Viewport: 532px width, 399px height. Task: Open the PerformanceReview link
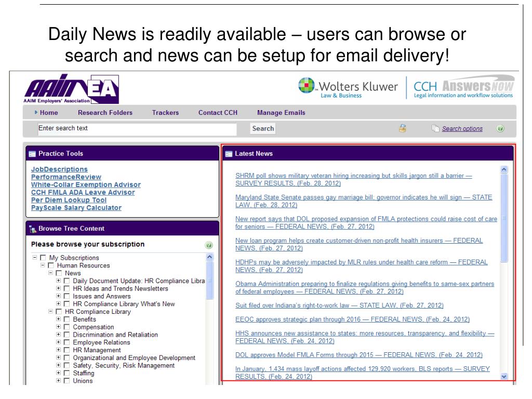coord(66,177)
